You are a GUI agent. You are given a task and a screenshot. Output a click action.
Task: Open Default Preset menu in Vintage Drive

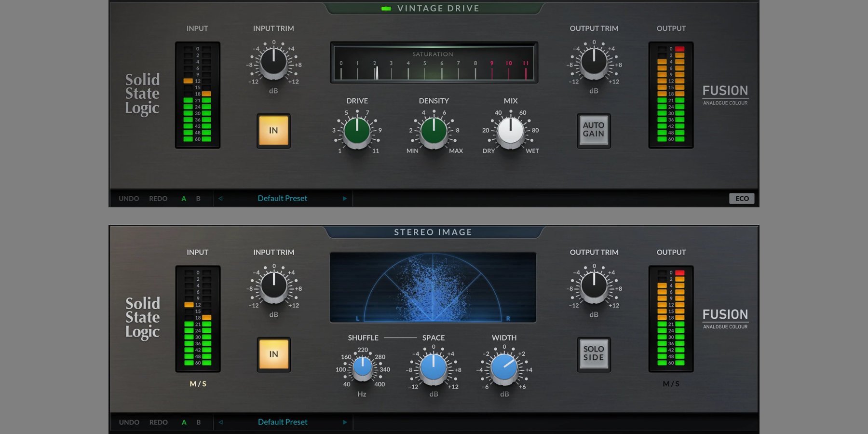click(x=282, y=198)
